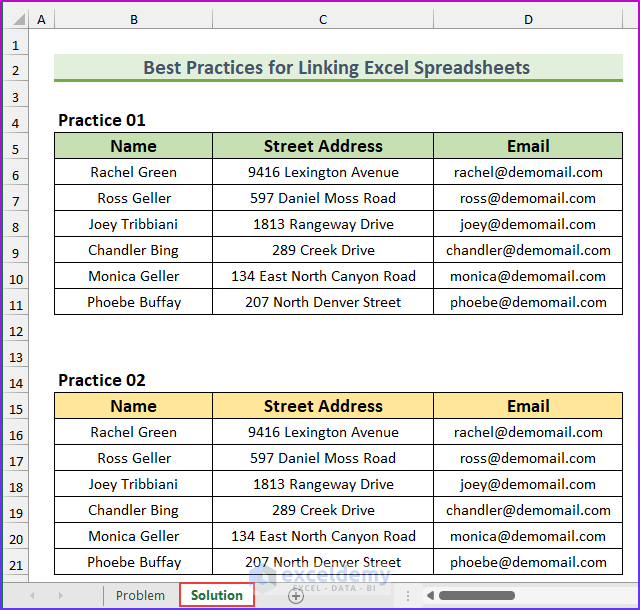Click ross@demomail.com in row 7
Image resolution: width=640 pixels, height=610 pixels.
pyautogui.click(x=528, y=198)
